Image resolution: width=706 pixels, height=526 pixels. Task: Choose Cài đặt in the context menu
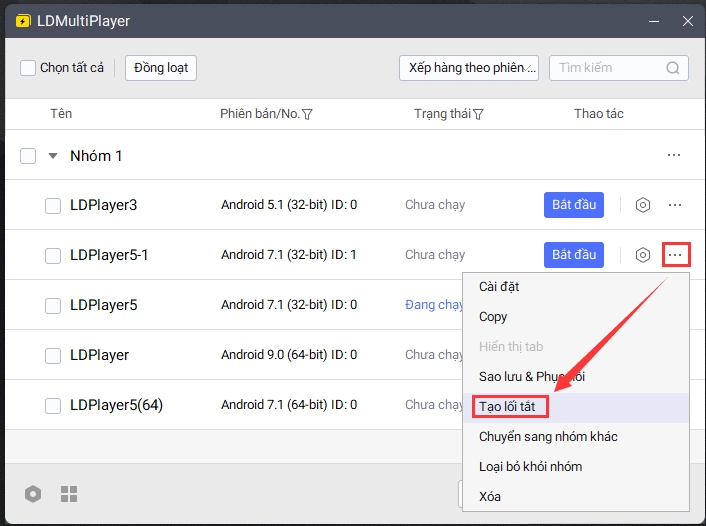click(576, 287)
